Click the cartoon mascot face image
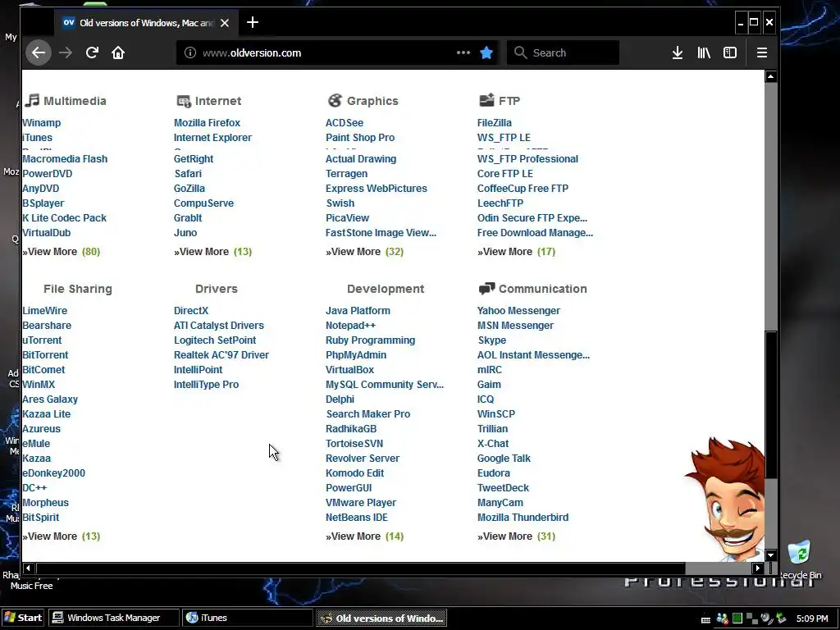 click(x=725, y=498)
